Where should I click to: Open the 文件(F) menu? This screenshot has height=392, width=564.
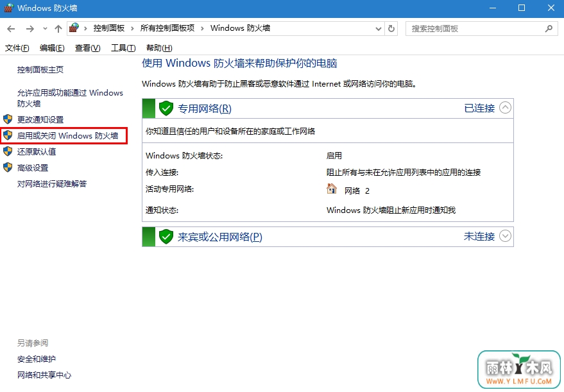point(17,48)
